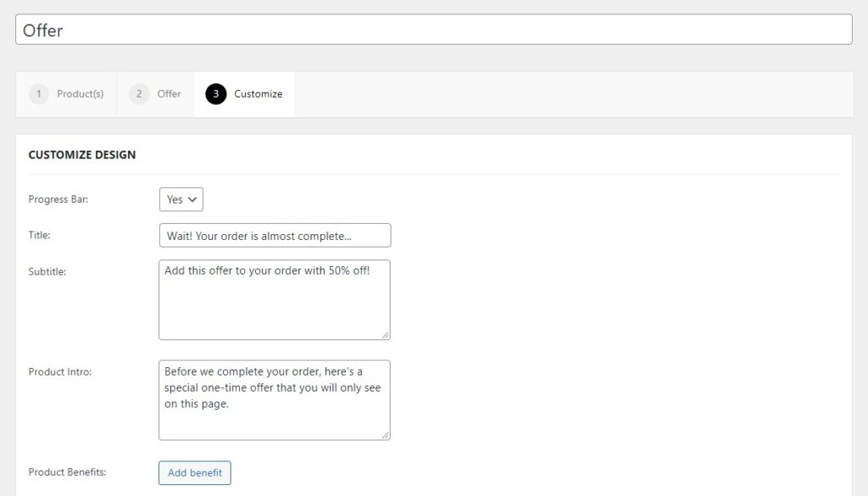
Task: Select the Title text box
Action: (275, 235)
